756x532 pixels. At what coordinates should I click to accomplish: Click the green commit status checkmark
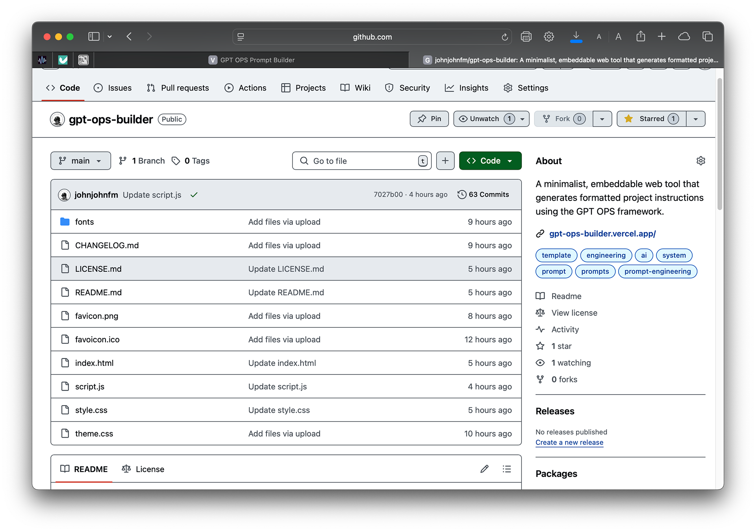194,195
